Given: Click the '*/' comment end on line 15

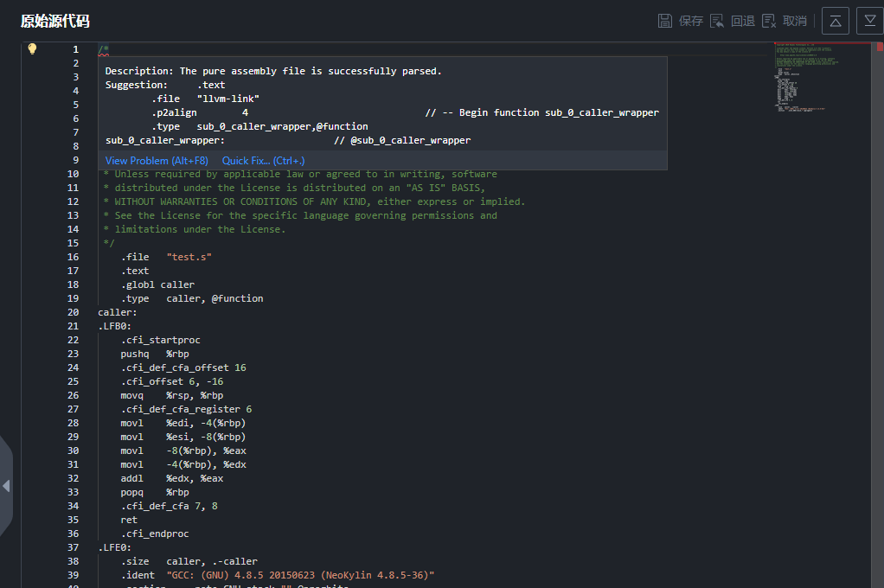Looking at the screenshot, I should (x=109, y=243).
